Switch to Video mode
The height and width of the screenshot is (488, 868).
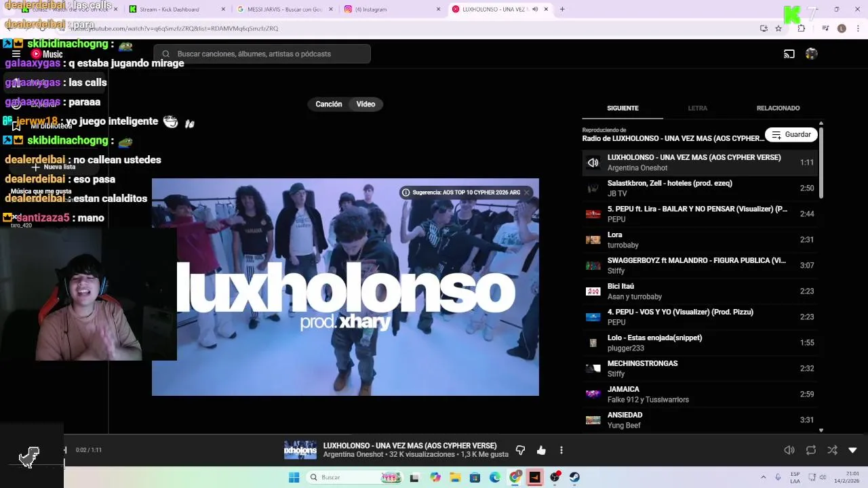[366, 104]
